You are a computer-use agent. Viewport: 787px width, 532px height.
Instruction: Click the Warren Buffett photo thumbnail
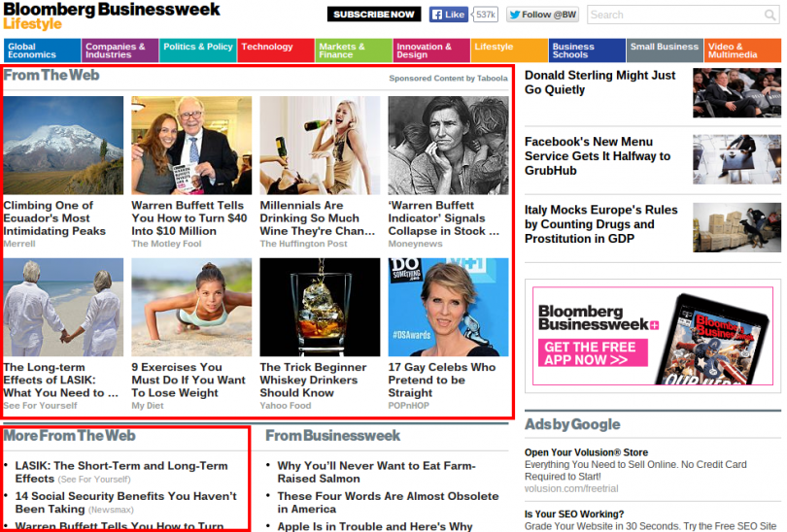[x=191, y=146]
